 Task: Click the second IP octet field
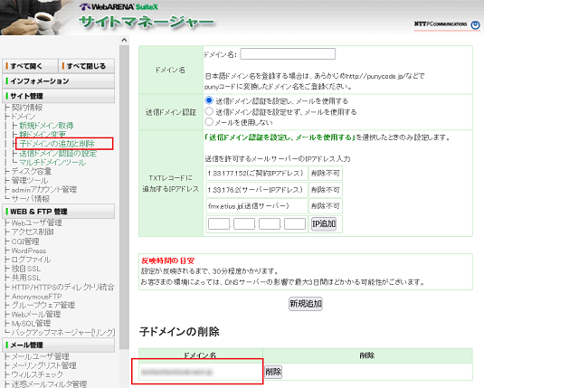(x=244, y=223)
